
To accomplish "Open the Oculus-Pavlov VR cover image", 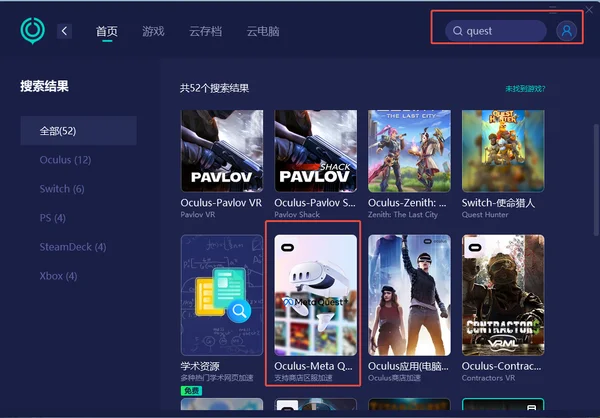I will (x=222, y=151).
